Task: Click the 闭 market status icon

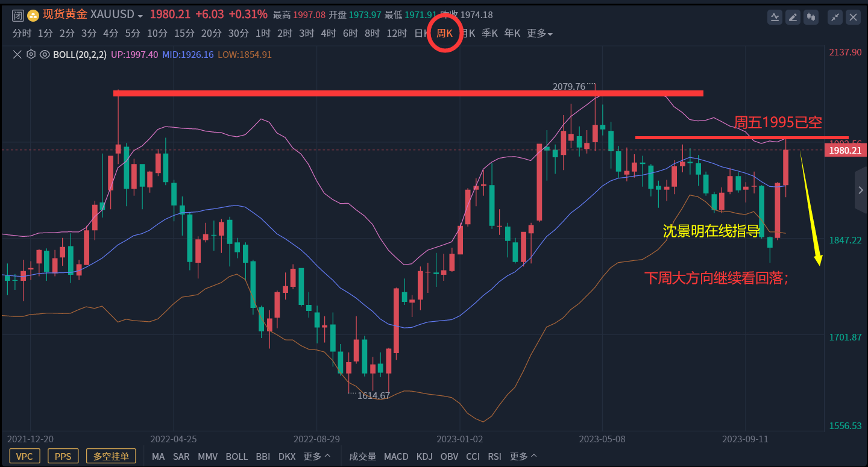Action: click(18, 16)
